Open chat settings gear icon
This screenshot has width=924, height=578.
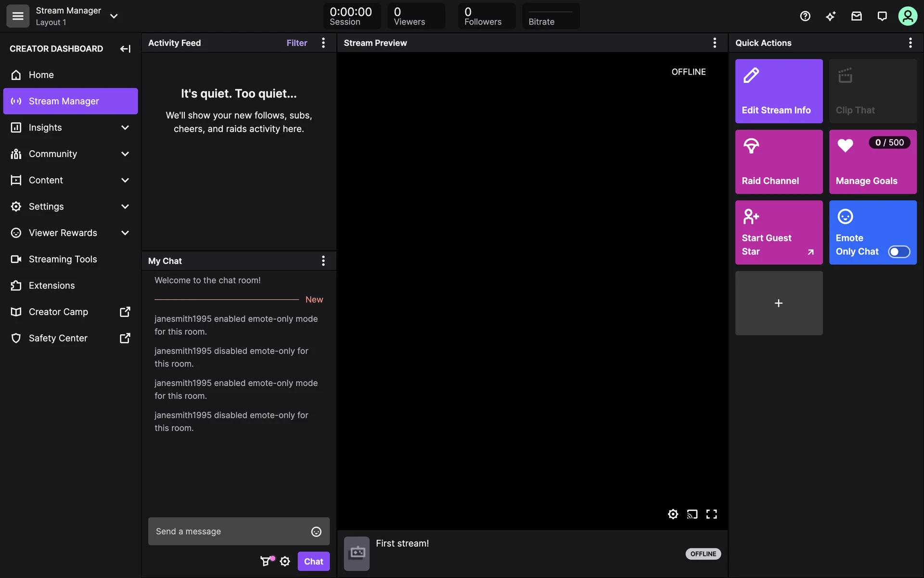pos(285,561)
